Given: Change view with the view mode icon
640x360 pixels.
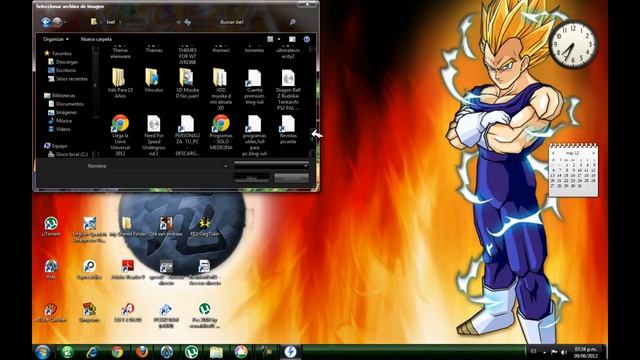Looking at the screenshot, I should (270, 39).
